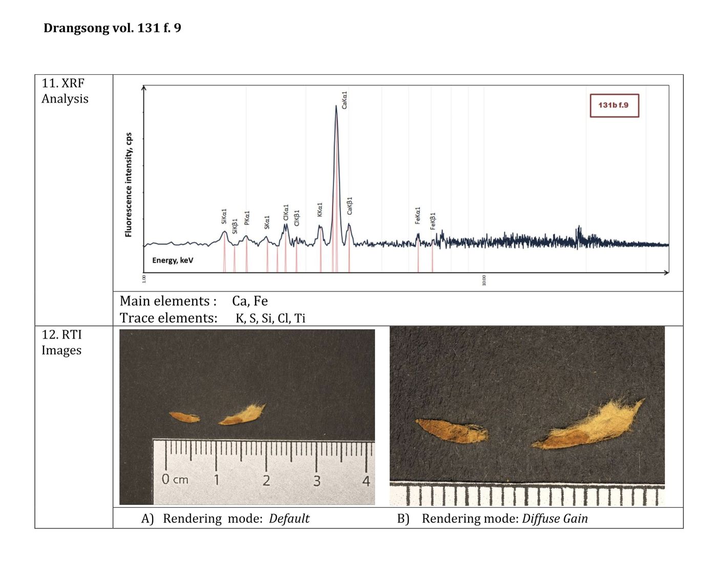The width and height of the screenshot is (717, 588).
Task: Click the 'Trace elements: K, S, Si, Cl, Ti' line
Action: (x=213, y=318)
